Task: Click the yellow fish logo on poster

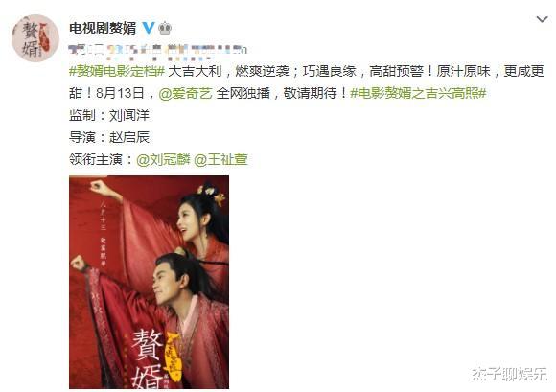Action: 174,355
